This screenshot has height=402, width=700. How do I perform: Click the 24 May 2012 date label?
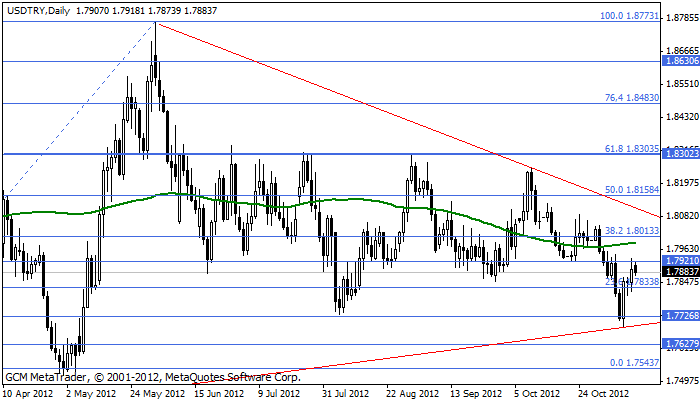pos(158,394)
